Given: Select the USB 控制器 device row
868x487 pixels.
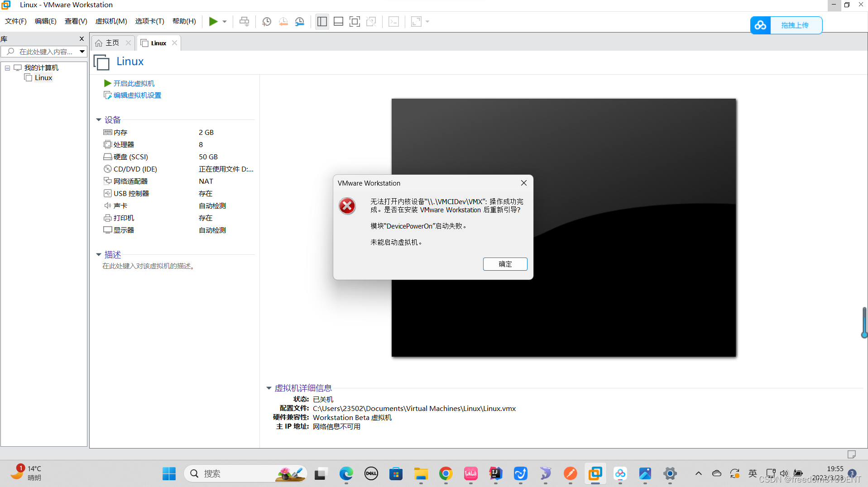Looking at the screenshot, I should click(x=178, y=193).
